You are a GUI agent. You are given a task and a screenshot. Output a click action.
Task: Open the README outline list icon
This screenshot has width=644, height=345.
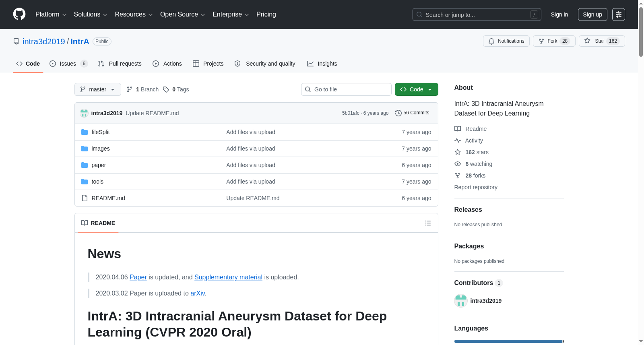428,223
